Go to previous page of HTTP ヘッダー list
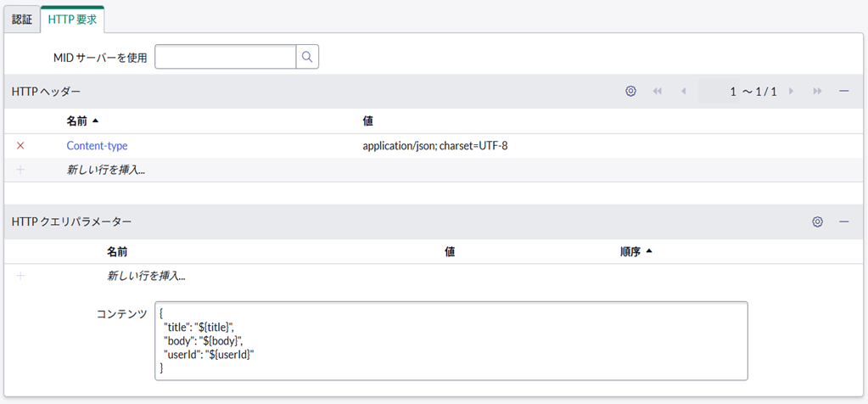The width and height of the screenshot is (868, 404). (x=683, y=92)
